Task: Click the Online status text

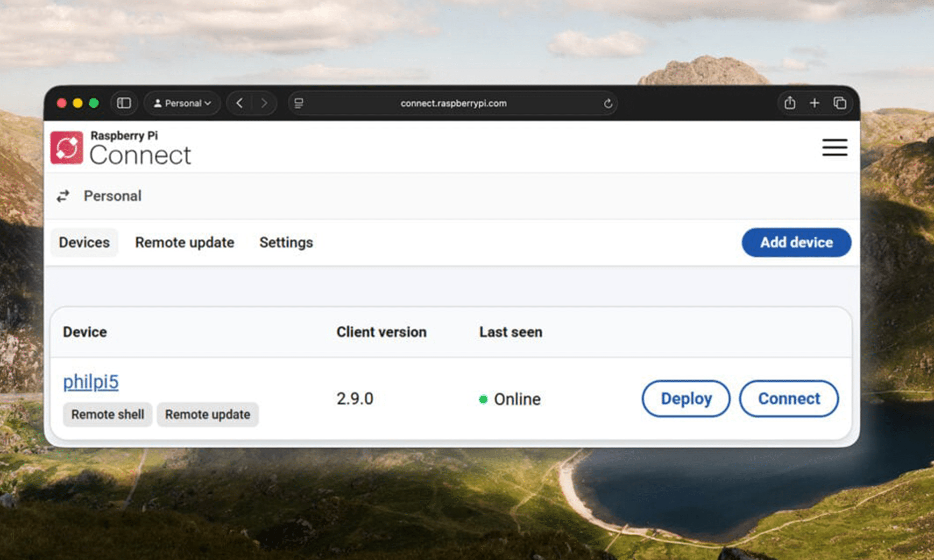Action: (x=517, y=399)
